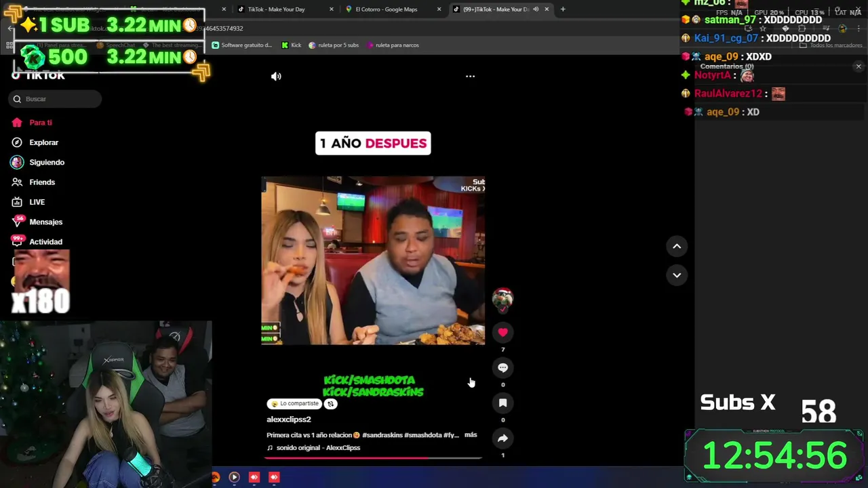Open Para ti feed
The height and width of the screenshot is (488, 868).
41,123
